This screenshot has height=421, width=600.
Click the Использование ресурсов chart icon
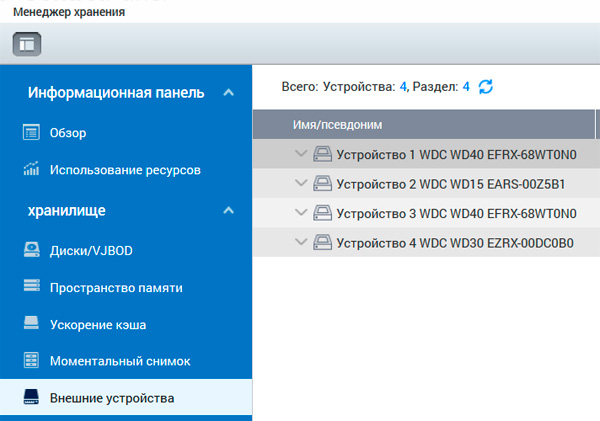click(31, 170)
